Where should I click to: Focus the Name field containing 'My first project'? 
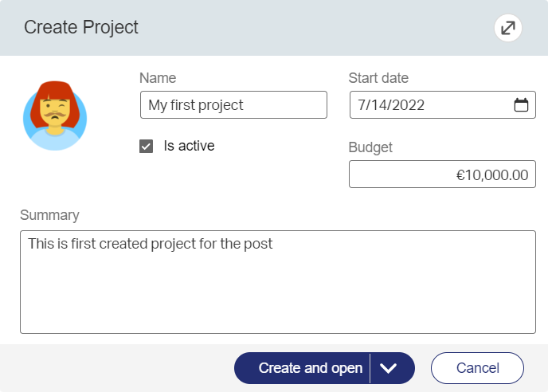(233, 105)
